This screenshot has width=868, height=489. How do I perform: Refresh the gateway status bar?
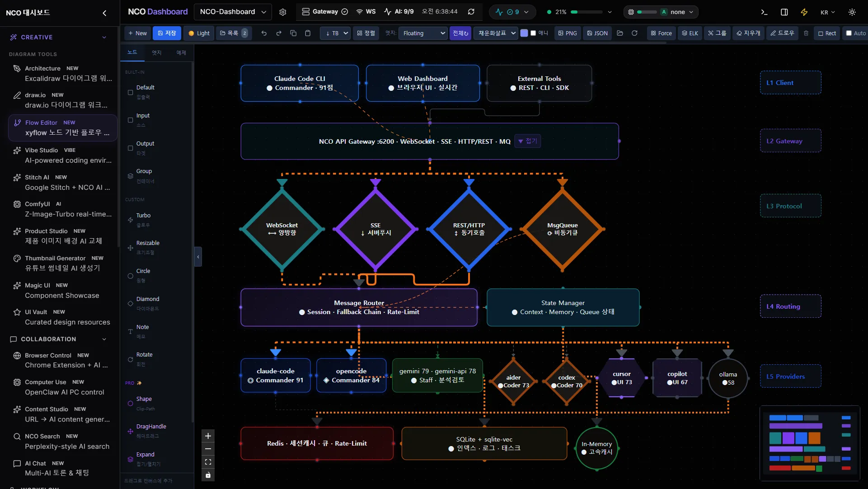(x=471, y=12)
